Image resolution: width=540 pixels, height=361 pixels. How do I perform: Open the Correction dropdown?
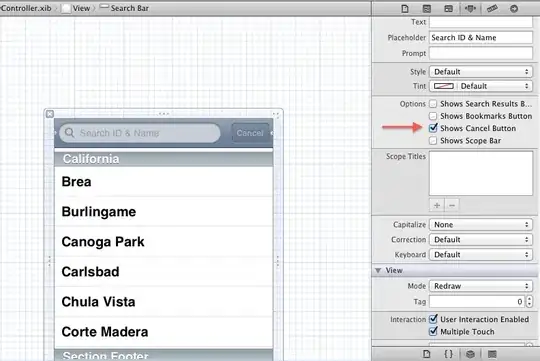pos(481,239)
